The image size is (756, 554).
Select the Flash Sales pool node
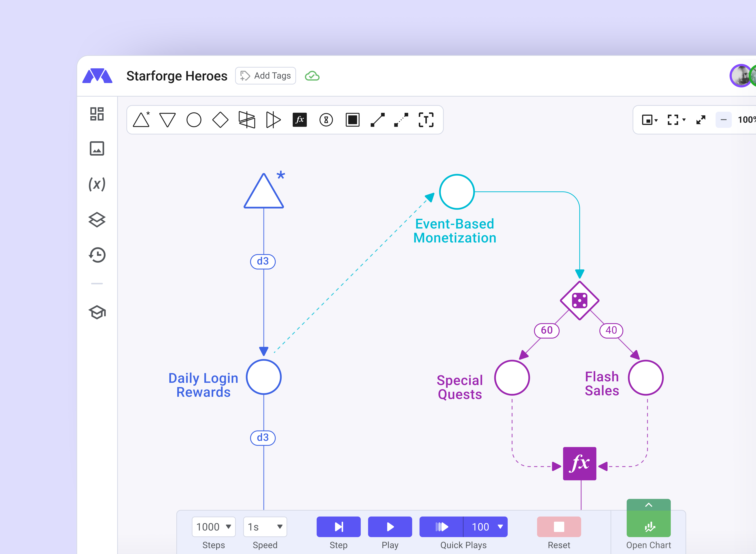(x=646, y=378)
